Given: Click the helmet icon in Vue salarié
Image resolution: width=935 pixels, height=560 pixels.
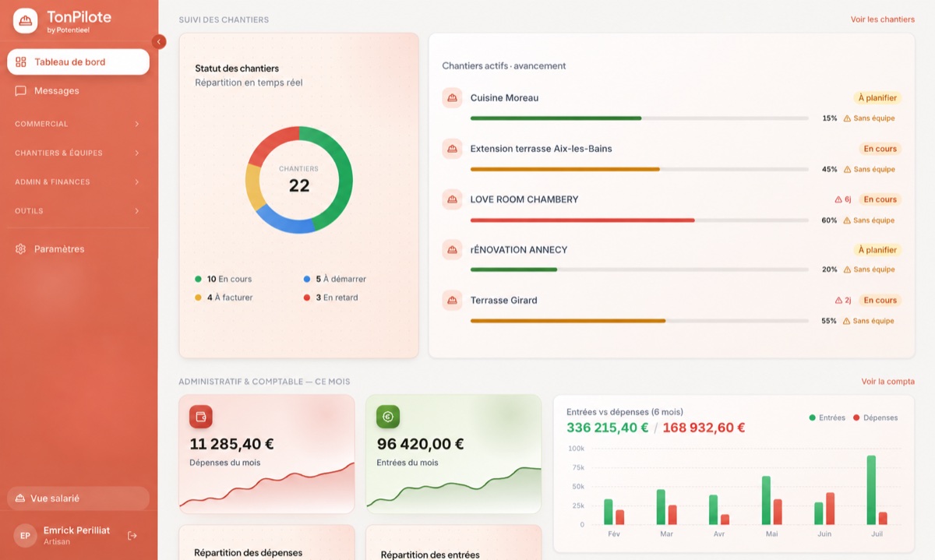Looking at the screenshot, I should pyautogui.click(x=20, y=498).
